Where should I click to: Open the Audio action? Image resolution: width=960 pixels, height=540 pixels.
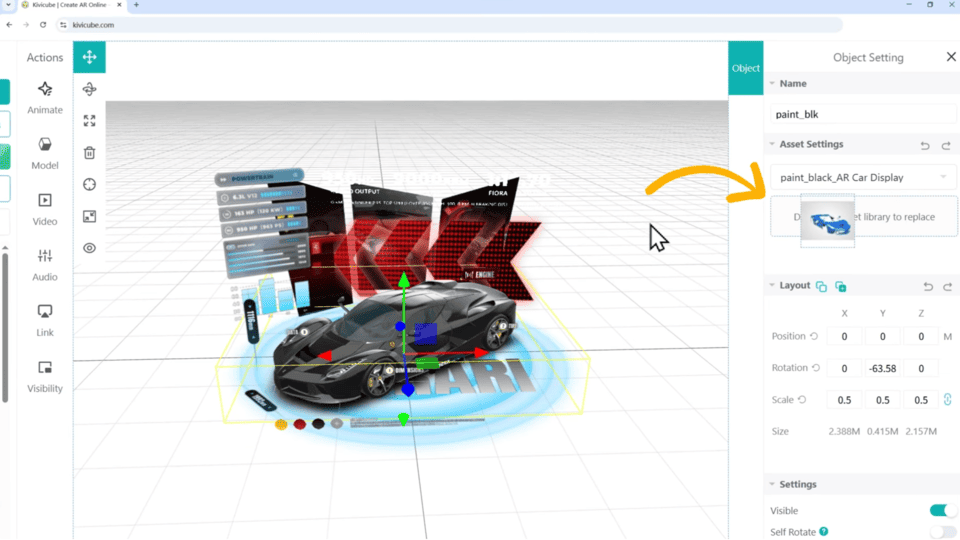tap(45, 264)
